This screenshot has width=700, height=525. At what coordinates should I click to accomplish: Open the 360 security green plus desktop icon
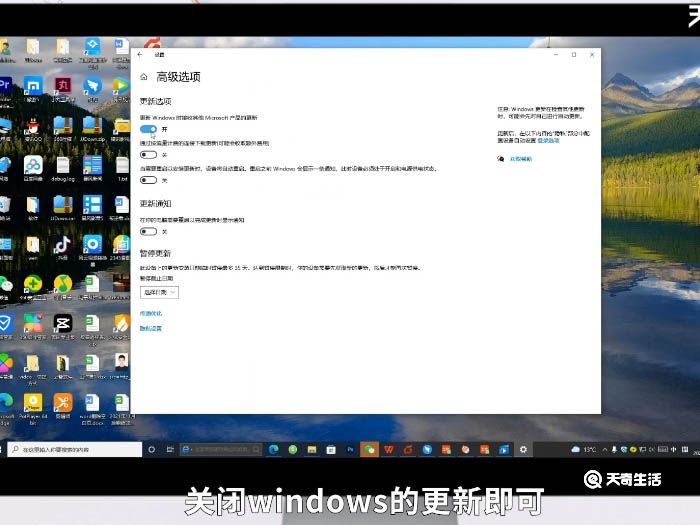[x=33, y=284]
